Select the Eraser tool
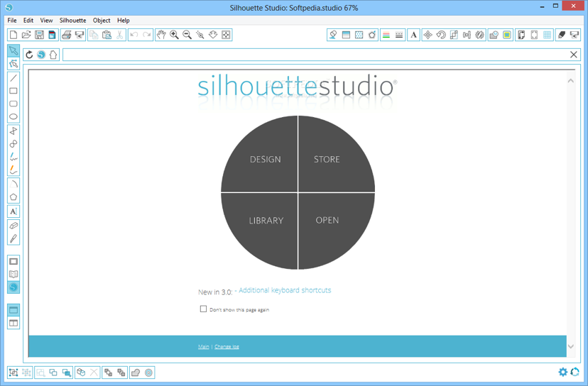Image resolution: width=588 pixels, height=386 pixels. tap(13, 226)
